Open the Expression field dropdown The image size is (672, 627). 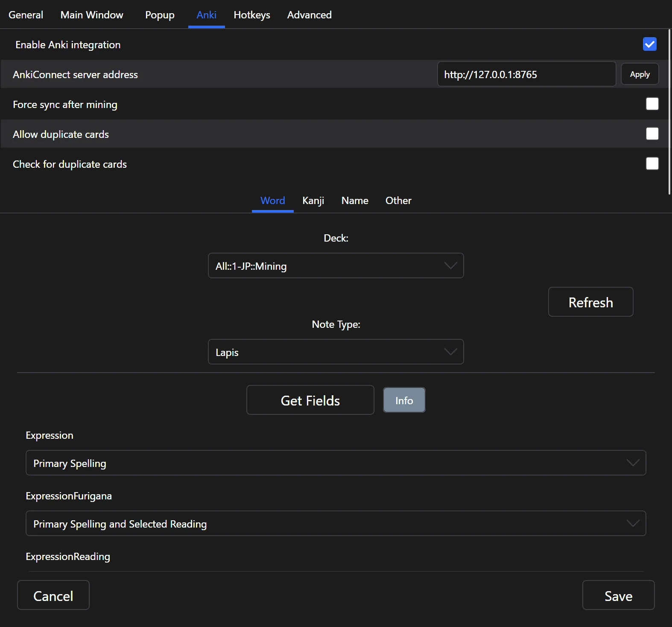coord(336,463)
